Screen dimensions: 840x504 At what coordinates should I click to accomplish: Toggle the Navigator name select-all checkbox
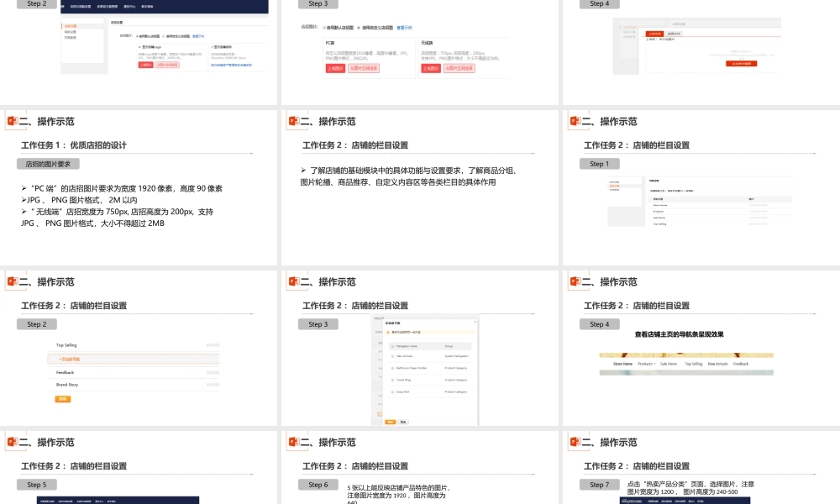(392, 346)
